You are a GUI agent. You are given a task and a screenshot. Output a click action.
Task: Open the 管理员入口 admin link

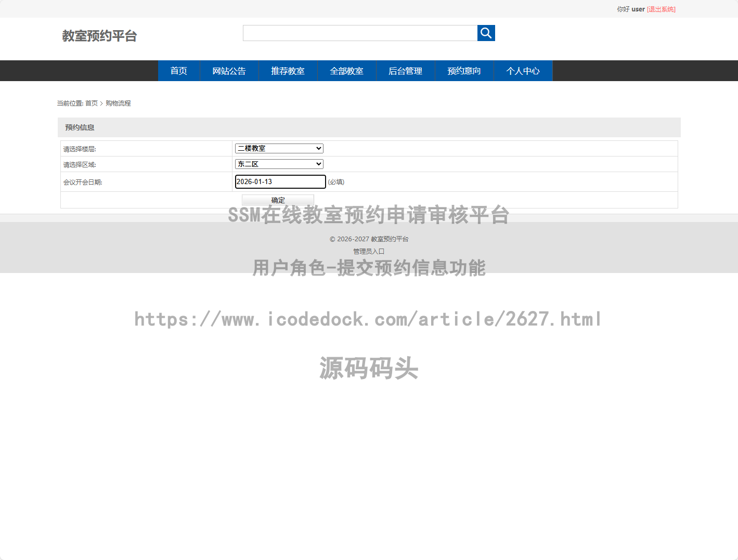[x=369, y=251]
